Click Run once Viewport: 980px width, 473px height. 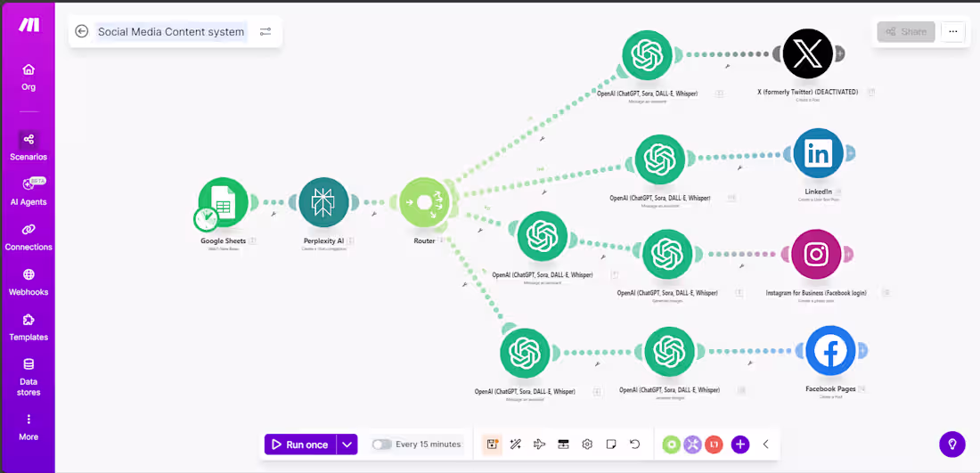300,444
